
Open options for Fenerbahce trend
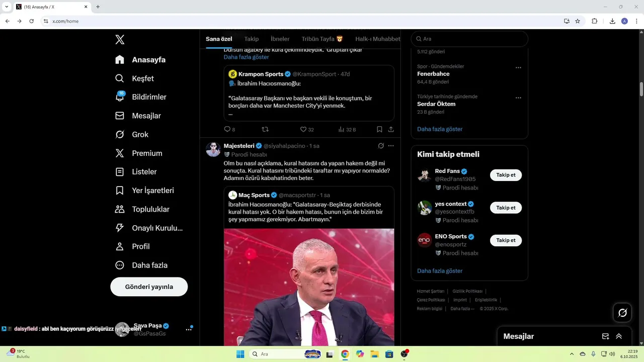click(518, 68)
